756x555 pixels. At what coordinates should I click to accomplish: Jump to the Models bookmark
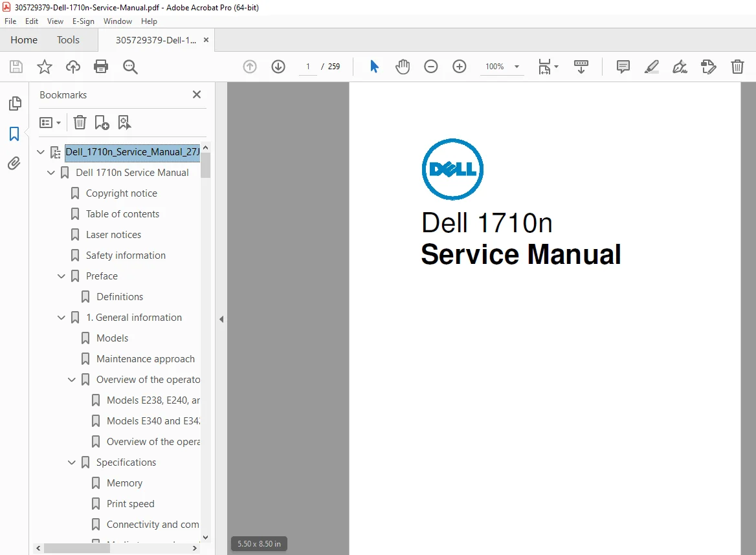point(112,338)
